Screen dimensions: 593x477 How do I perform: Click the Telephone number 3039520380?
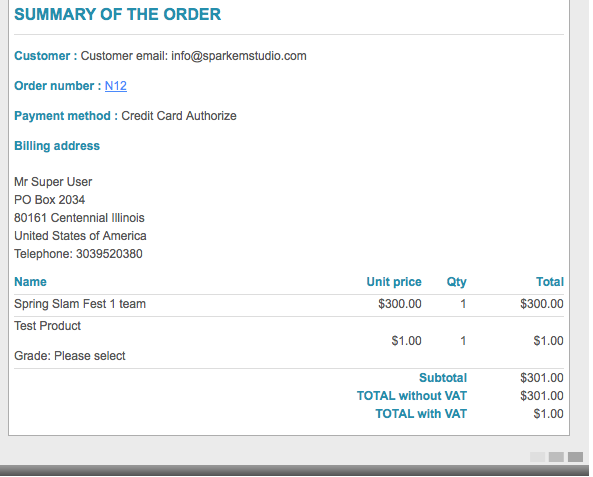tap(109, 254)
